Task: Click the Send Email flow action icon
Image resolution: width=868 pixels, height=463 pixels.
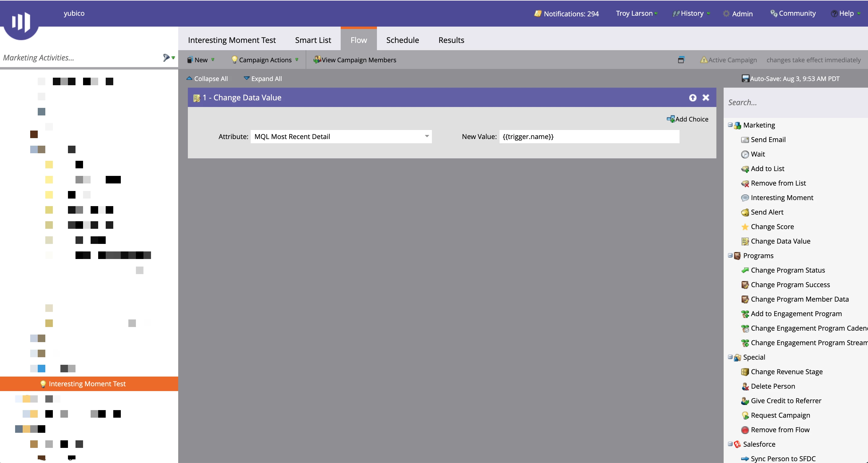Action: click(x=745, y=140)
